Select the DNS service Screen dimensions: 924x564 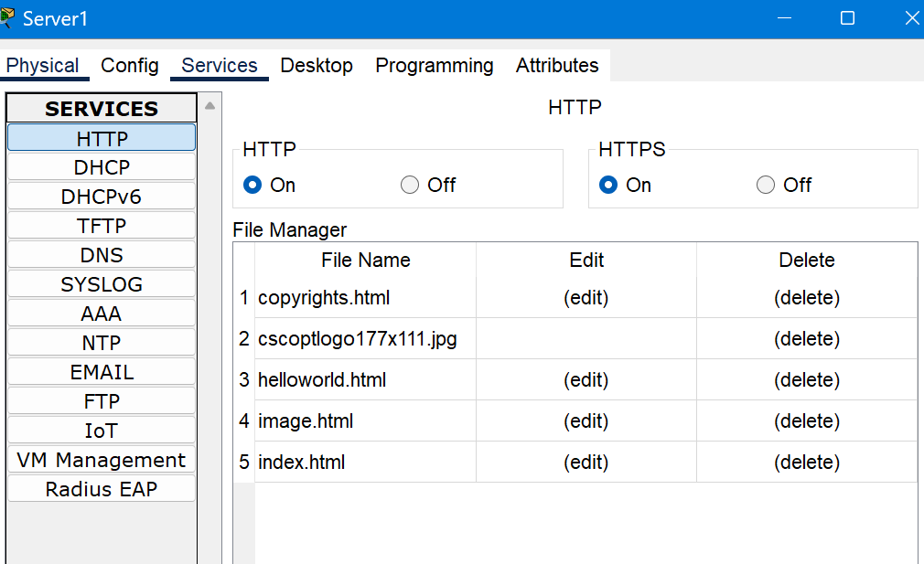point(102,255)
